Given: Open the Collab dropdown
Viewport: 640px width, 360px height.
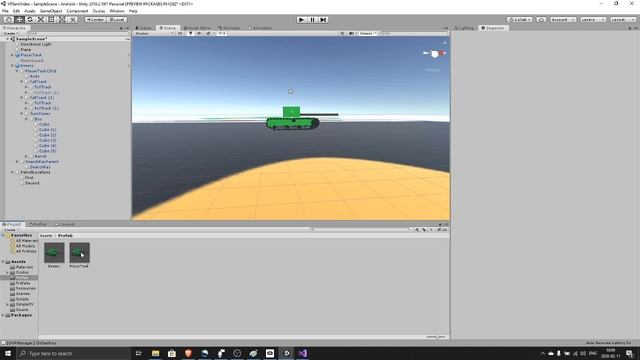Looking at the screenshot, I should pyautogui.click(x=520, y=20).
